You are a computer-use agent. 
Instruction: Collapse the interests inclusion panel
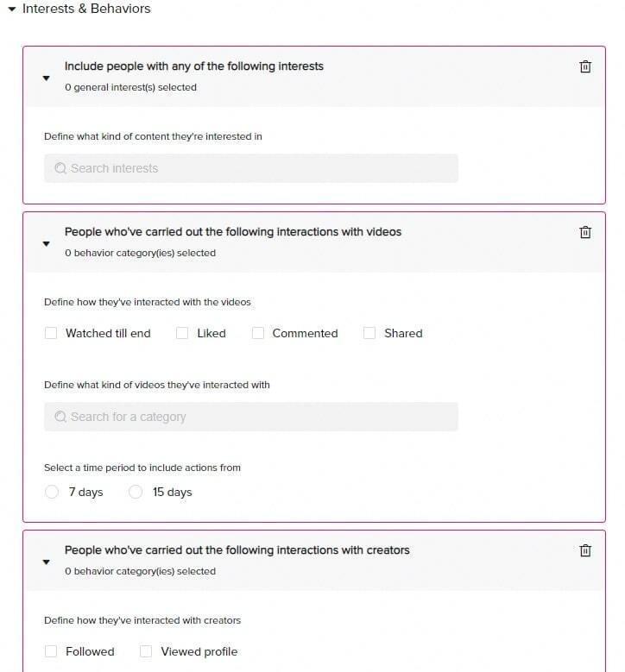click(x=47, y=78)
